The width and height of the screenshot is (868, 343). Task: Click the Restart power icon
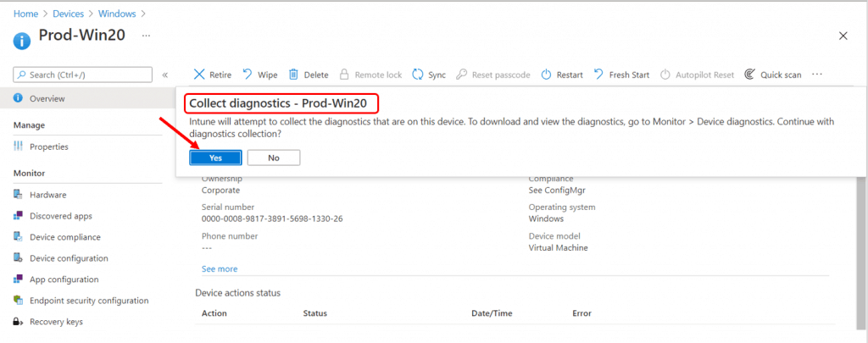547,75
